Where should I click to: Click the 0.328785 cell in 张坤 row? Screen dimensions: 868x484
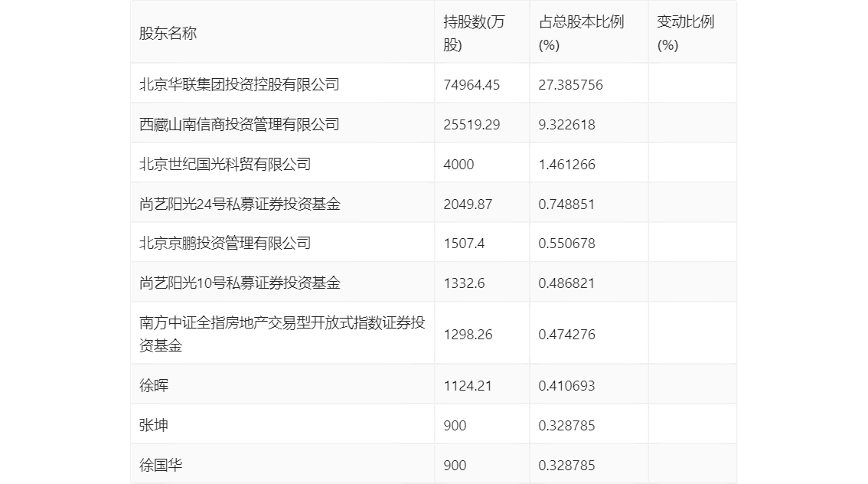pyautogui.click(x=567, y=426)
